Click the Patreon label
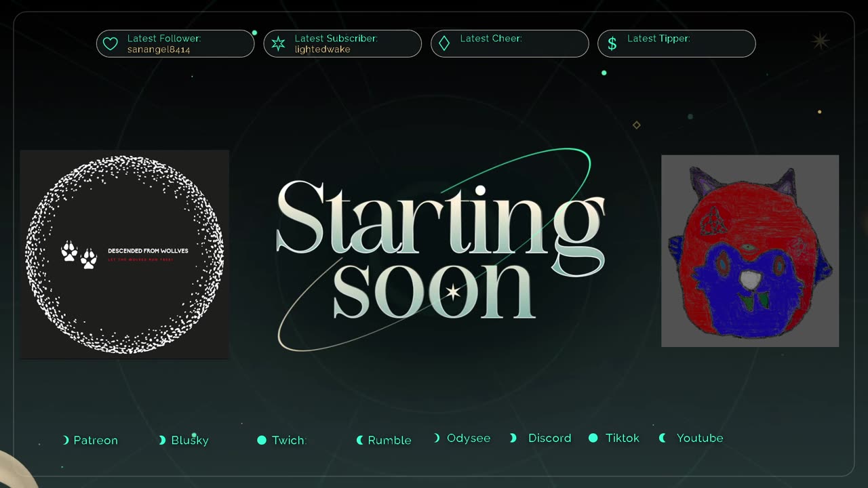868x488 pixels. [x=96, y=441]
